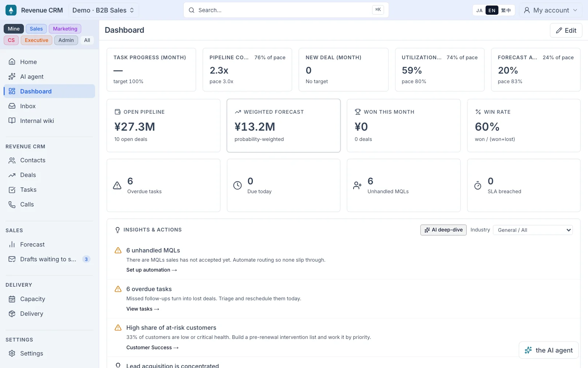Click the SLA breached stopwatch icon
This screenshot has width=588, height=368.
(x=478, y=185)
